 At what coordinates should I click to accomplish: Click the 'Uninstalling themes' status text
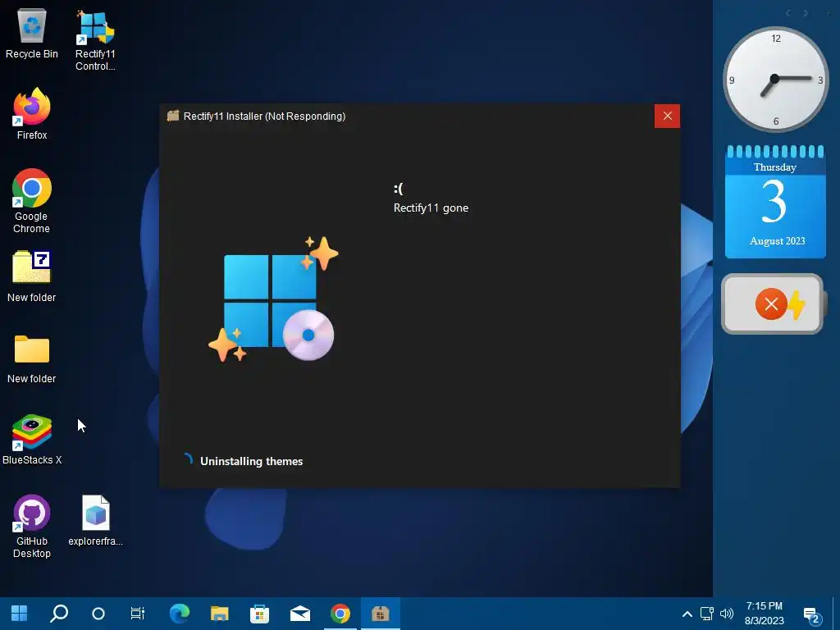tap(251, 461)
